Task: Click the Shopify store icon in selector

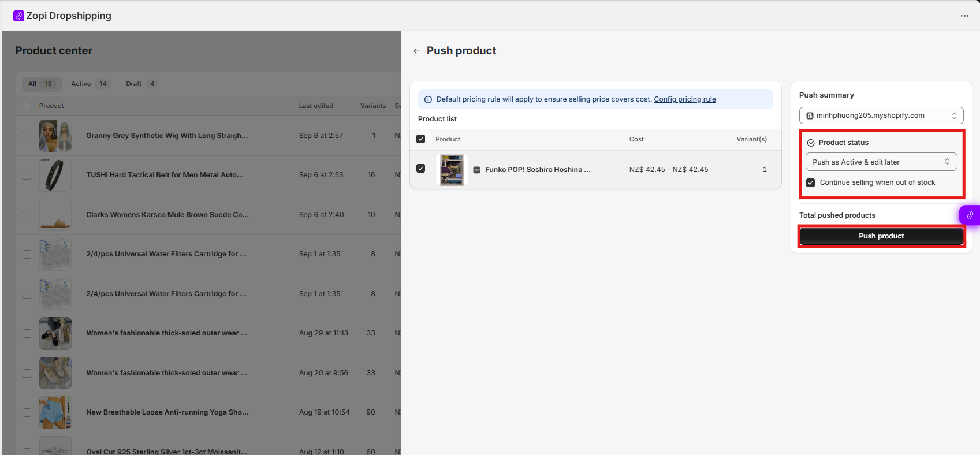Action: pyautogui.click(x=810, y=115)
